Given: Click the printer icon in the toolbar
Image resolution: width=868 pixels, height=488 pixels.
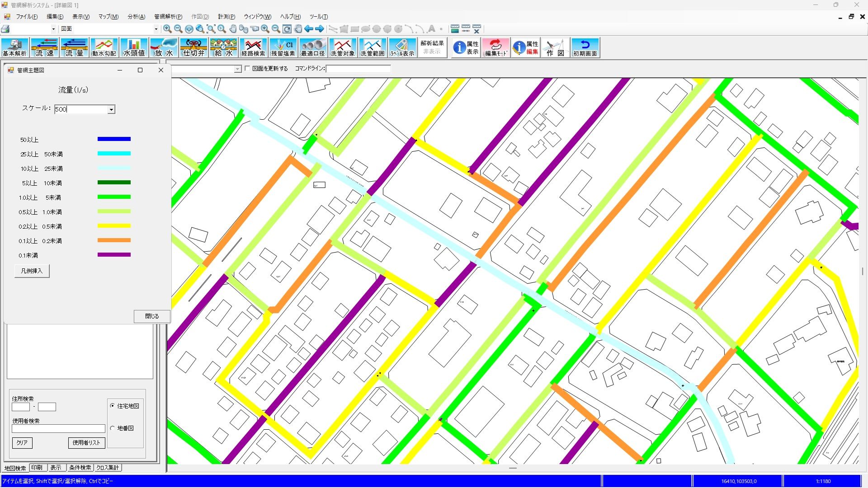Looking at the screenshot, I should tap(5, 29).
